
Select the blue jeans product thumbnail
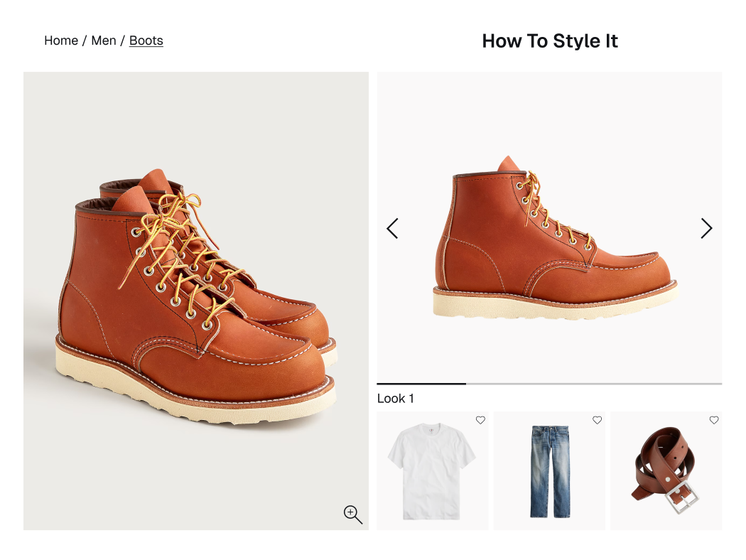tap(549, 471)
